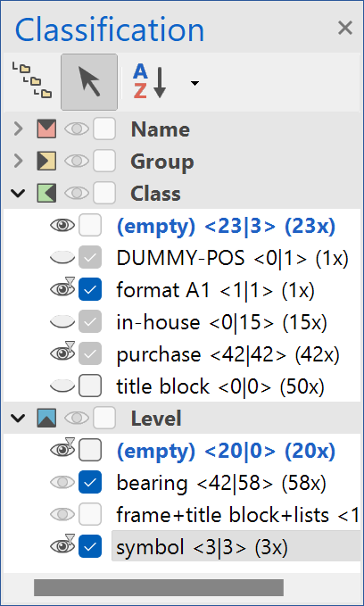Toggle visibility eye of Level category

click(76, 419)
